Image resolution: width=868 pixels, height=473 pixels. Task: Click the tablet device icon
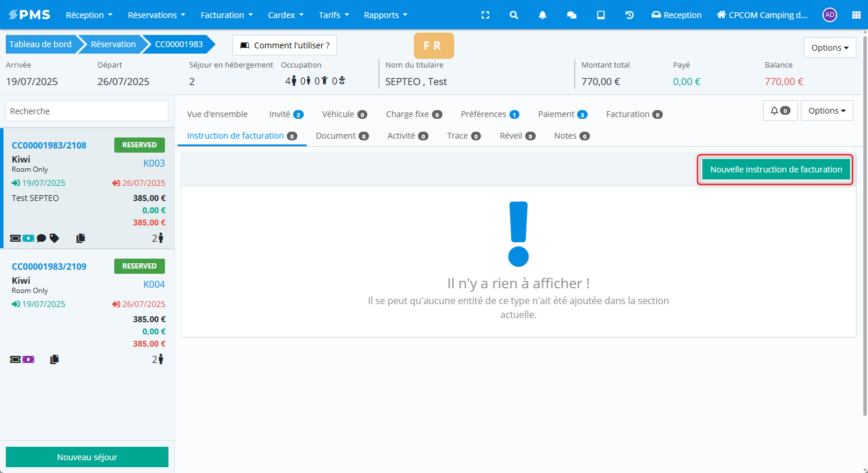click(x=600, y=15)
